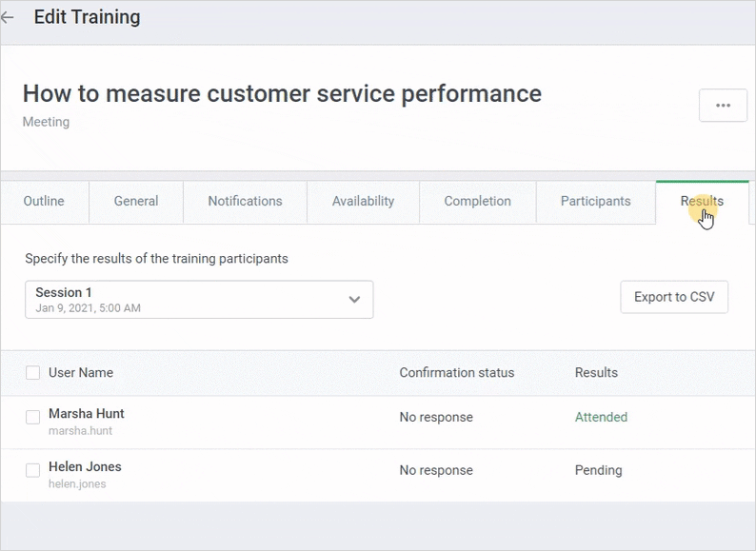Open Helen Jones's user name
The image size is (756, 551).
(85, 467)
